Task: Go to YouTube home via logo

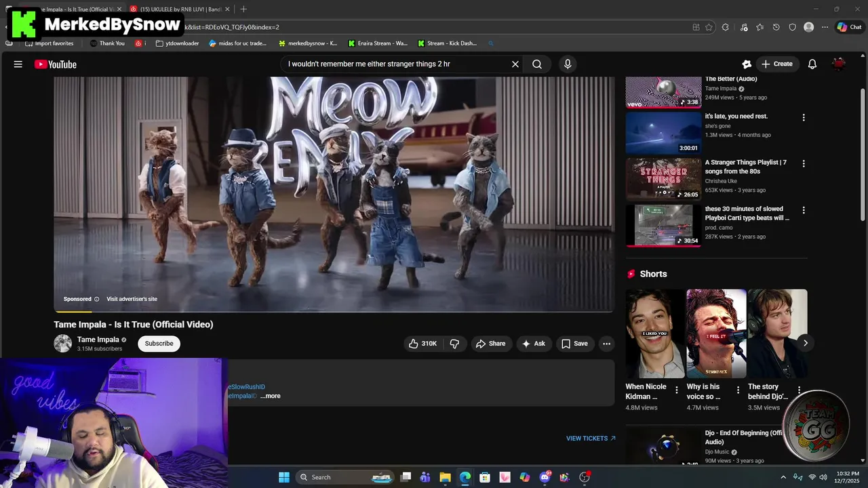Action: 56,64
